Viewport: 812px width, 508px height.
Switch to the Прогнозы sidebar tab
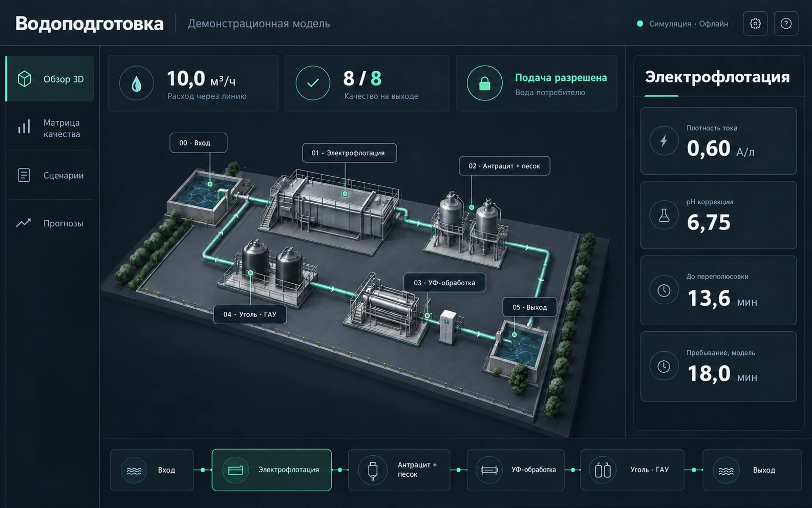50,223
